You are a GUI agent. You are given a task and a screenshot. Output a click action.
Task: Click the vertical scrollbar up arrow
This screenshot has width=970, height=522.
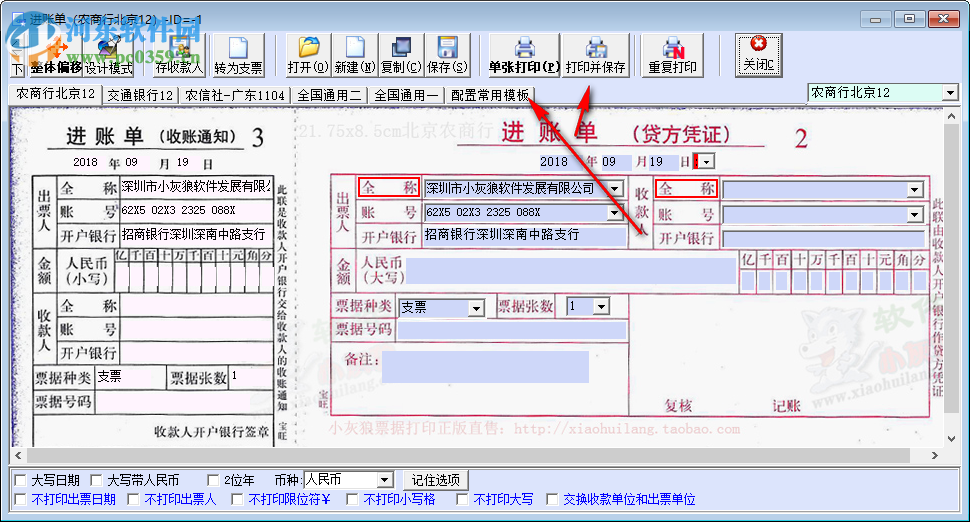coord(951,116)
